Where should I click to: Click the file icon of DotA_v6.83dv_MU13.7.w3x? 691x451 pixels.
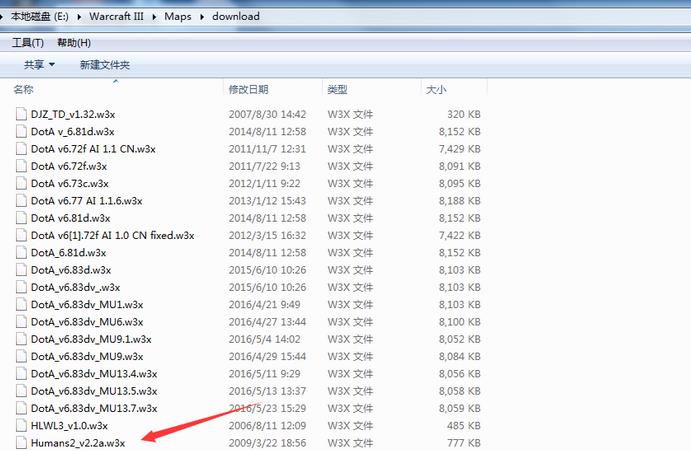(x=21, y=408)
